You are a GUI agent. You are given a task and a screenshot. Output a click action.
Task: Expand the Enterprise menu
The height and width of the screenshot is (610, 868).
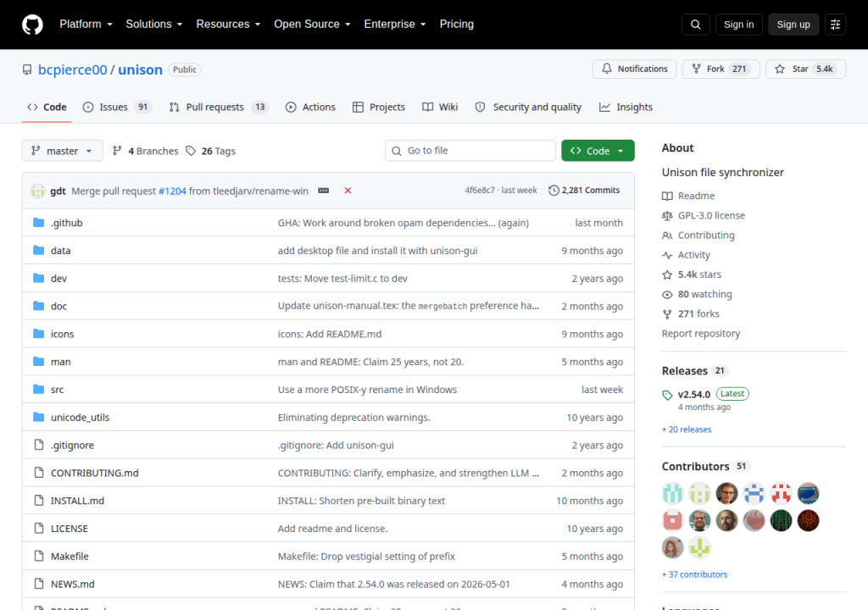coord(395,25)
